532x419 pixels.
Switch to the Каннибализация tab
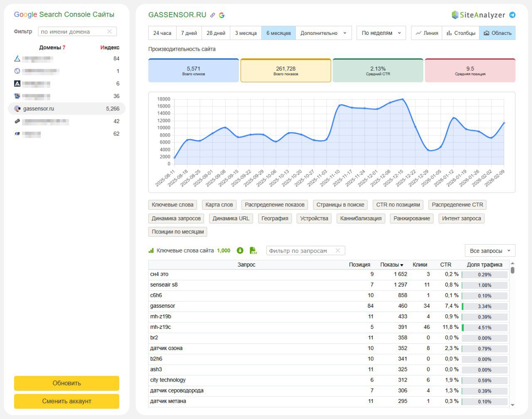[x=361, y=218]
